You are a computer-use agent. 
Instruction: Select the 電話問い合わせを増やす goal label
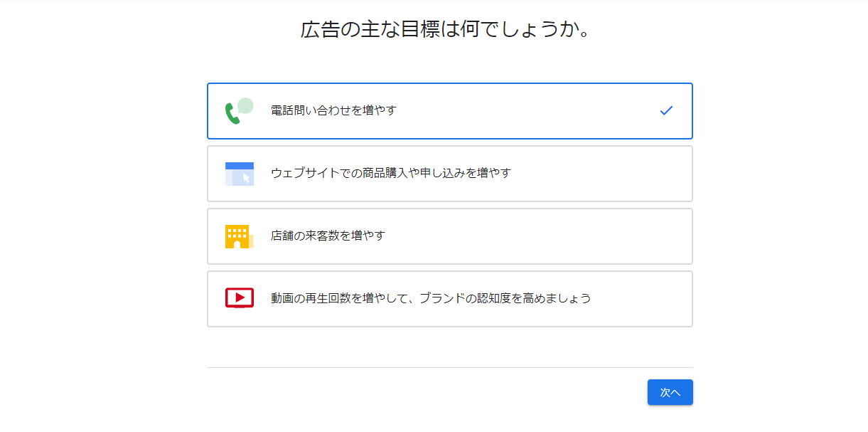pyautogui.click(x=333, y=110)
